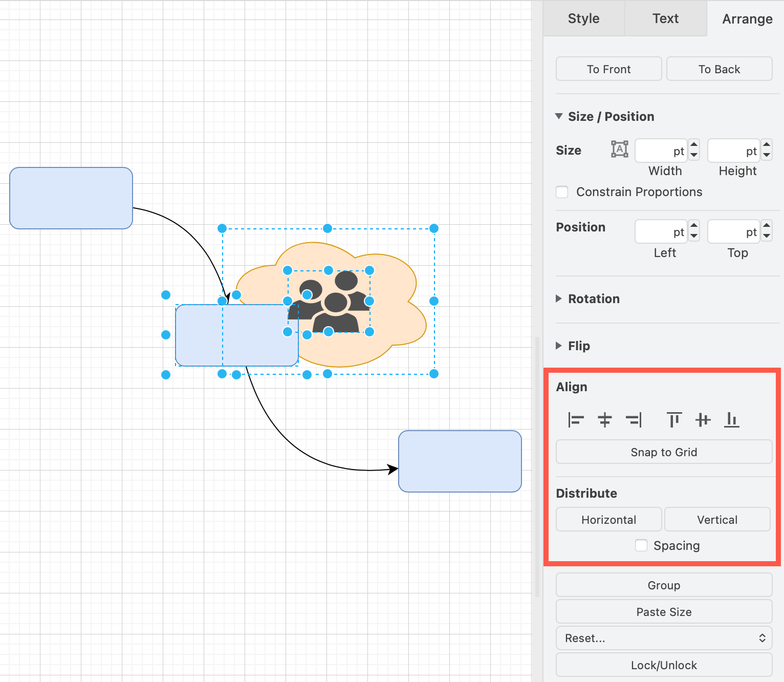Distribute shapes with Horizontal button
The height and width of the screenshot is (682, 784).
pos(609,520)
